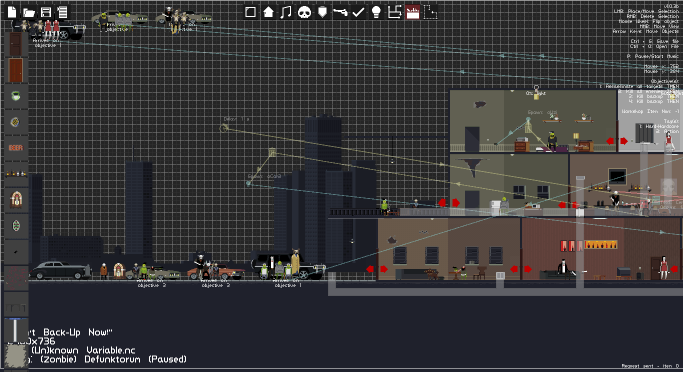
Task: Click the shield icon in the toolbar
Action: tap(322, 12)
